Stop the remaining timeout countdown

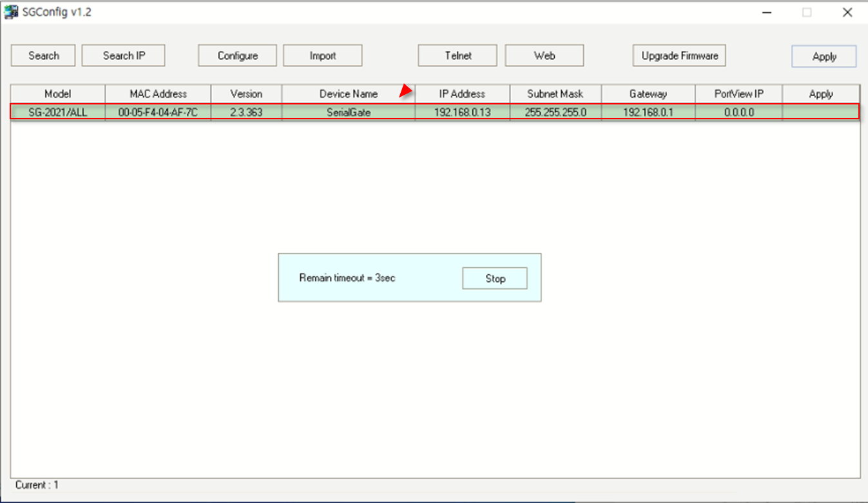[x=495, y=279]
